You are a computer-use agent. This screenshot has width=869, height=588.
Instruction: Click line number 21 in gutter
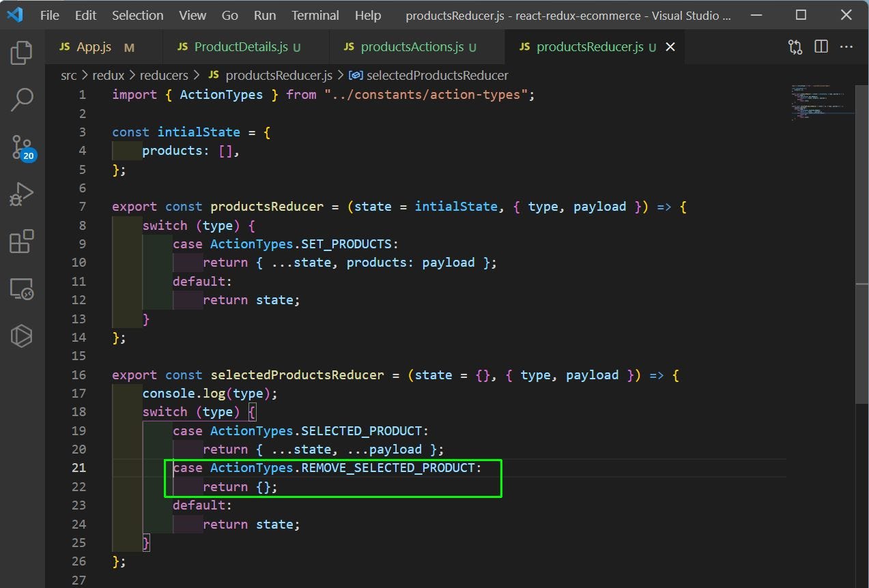click(79, 468)
